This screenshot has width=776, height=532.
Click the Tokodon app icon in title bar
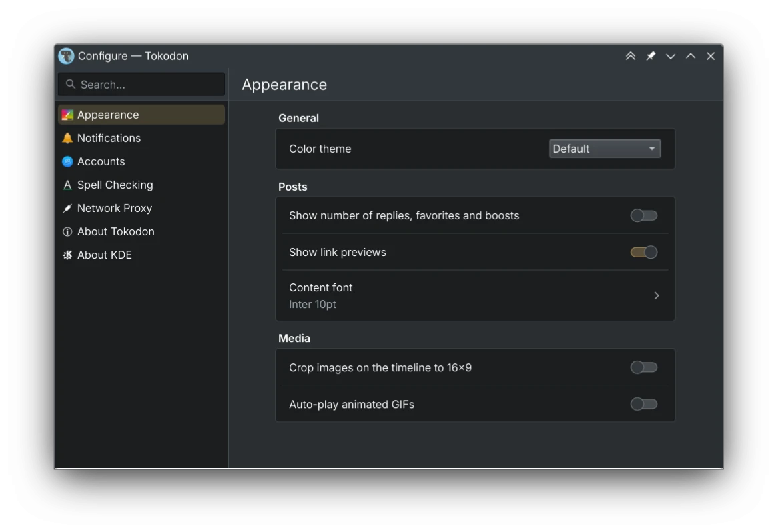tap(66, 56)
